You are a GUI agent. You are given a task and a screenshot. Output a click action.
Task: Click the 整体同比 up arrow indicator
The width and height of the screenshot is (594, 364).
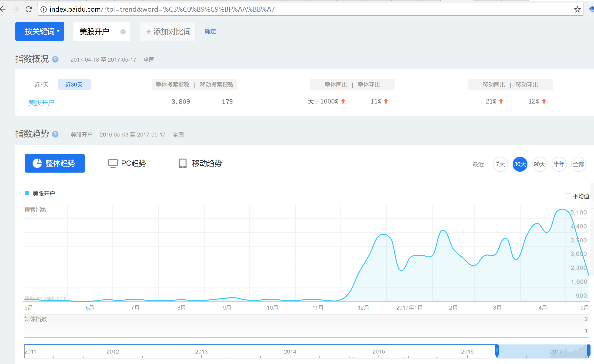[x=343, y=101]
